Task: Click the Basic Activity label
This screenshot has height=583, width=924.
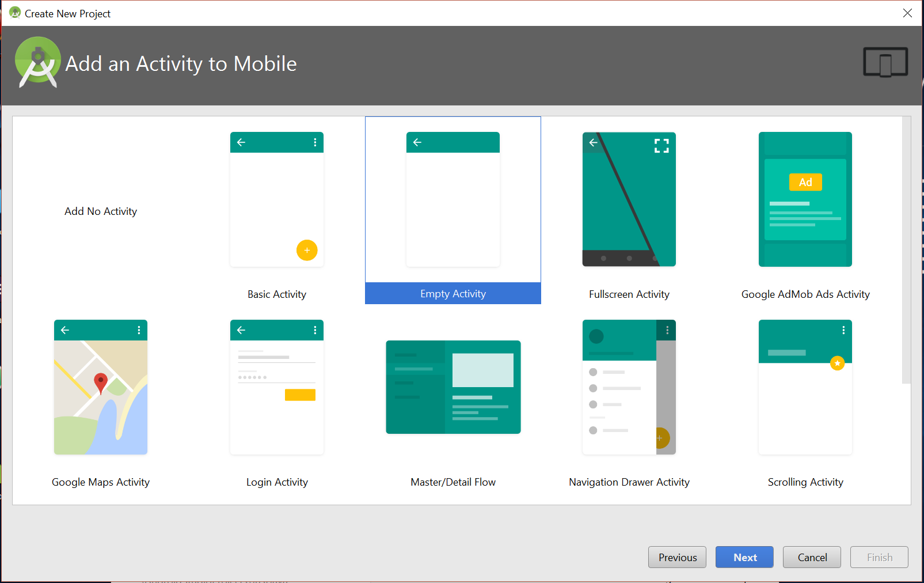Action: click(x=277, y=294)
